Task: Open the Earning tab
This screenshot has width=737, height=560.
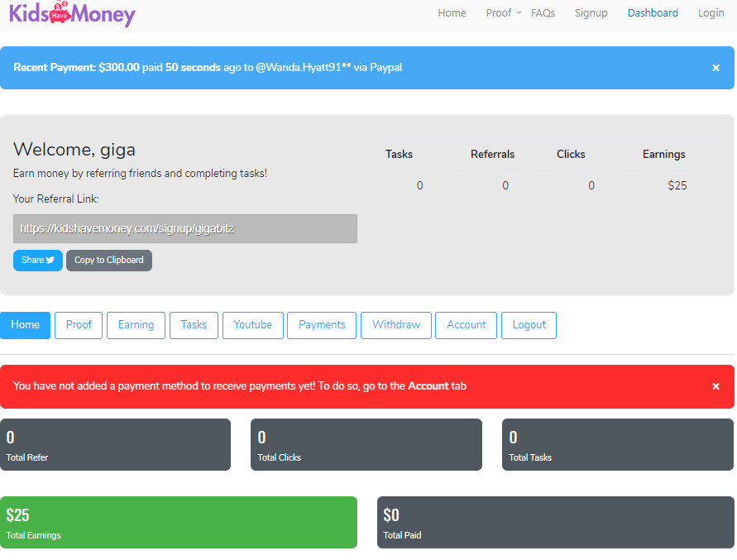Action: pyautogui.click(x=136, y=325)
